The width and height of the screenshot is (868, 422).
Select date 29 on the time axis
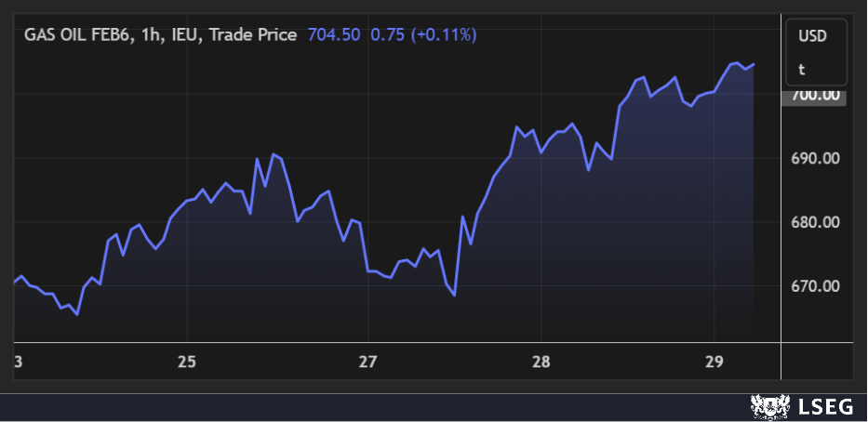tap(712, 361)
